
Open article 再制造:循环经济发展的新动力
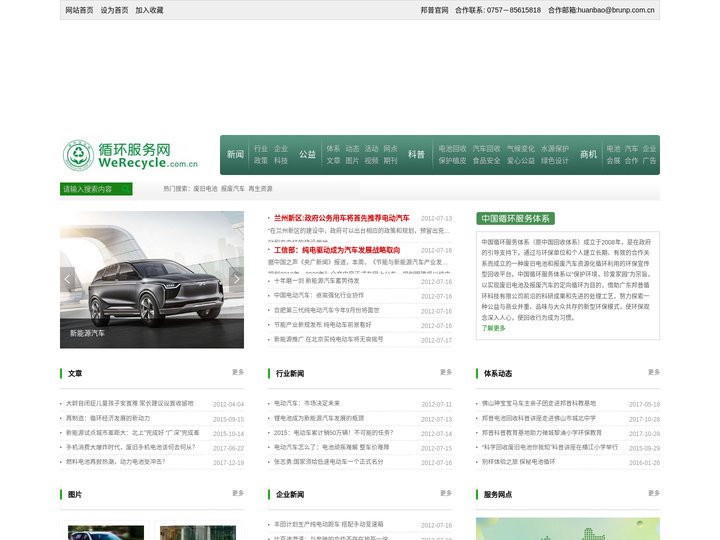108,418
